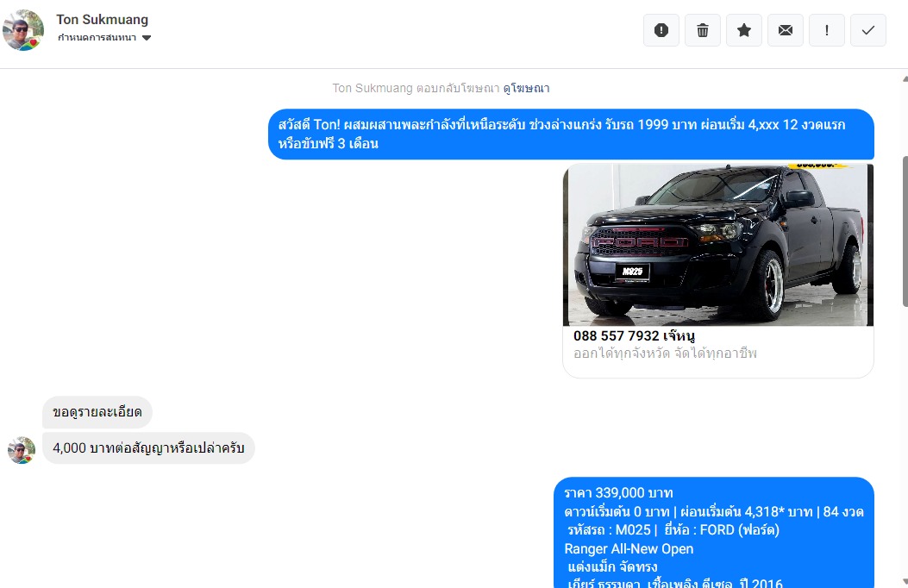Open Ton Sukmuang header profile picture

pos(23,30)
